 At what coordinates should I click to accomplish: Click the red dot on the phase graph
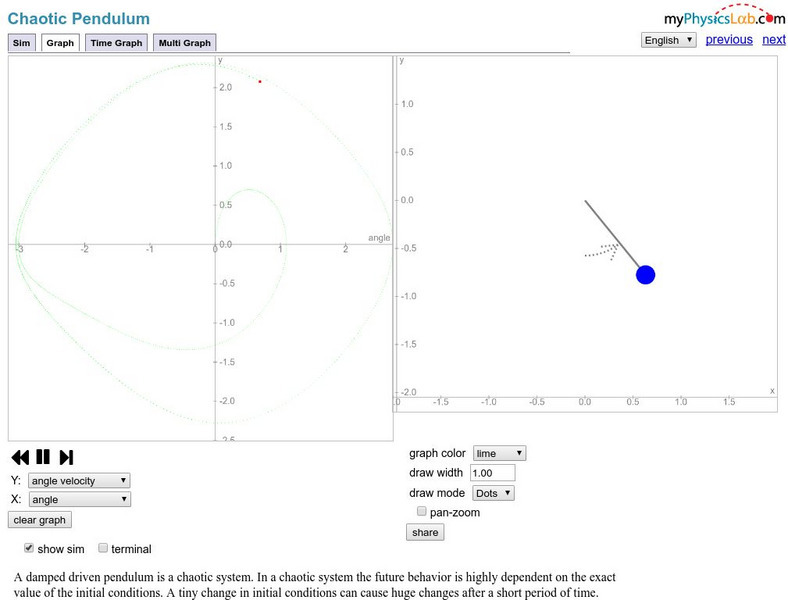pos(260,81)
